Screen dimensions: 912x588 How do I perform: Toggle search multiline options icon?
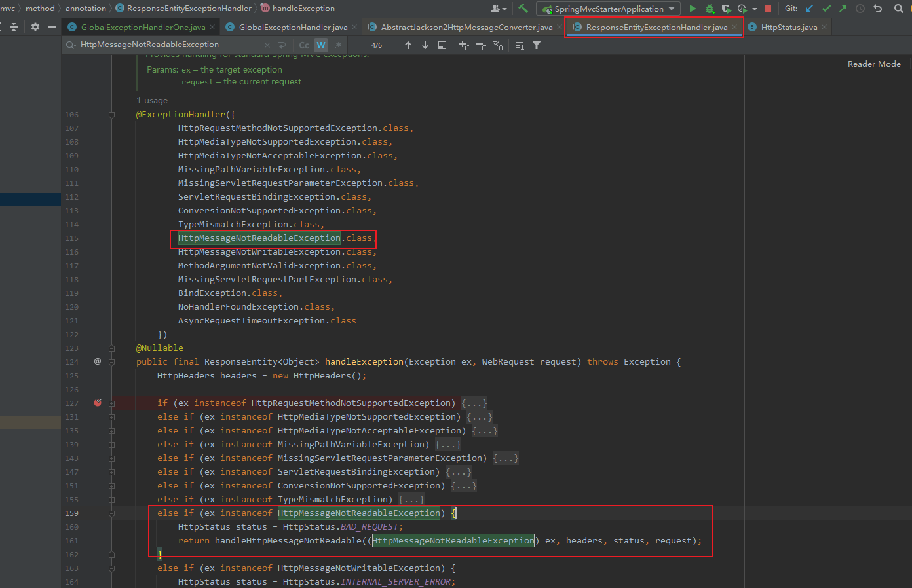[520, 45]
